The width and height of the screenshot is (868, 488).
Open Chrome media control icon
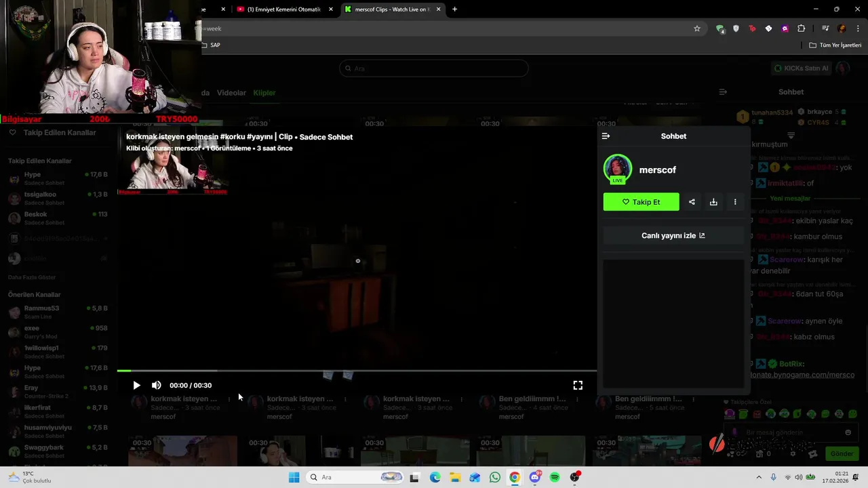coord(825,28)
